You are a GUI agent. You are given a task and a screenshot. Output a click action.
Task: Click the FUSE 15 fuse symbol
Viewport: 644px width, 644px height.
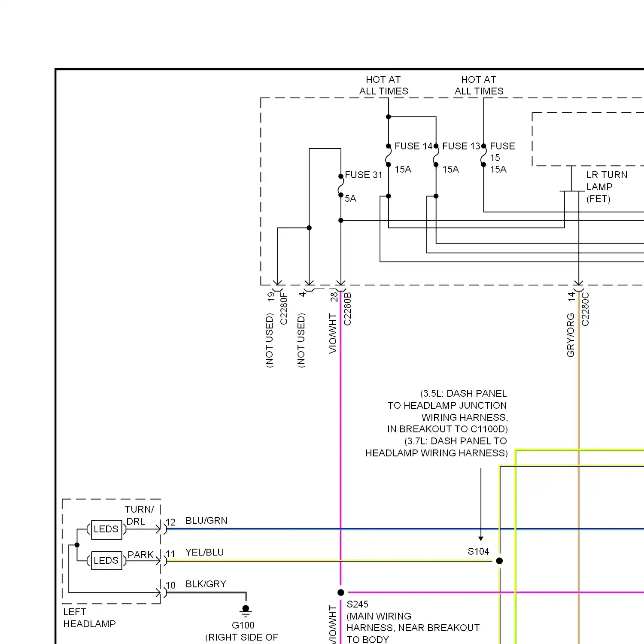(483, 155)
